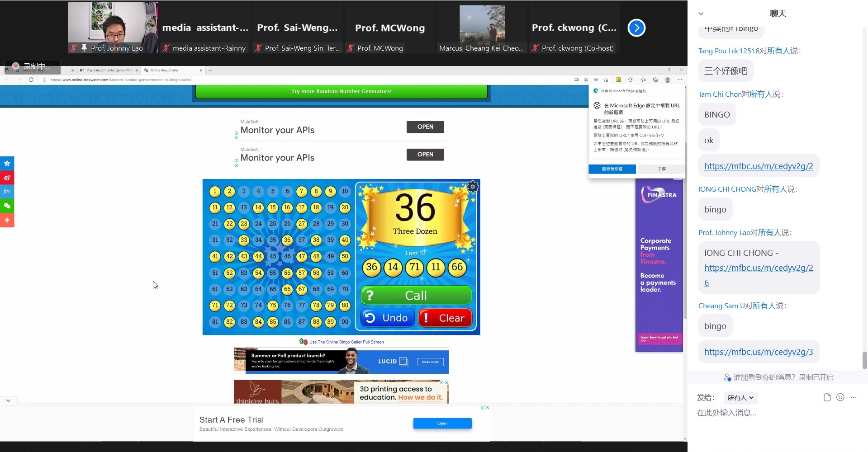The height and width of the screenshot is (452, 868).
Task: Share page via Weibo sidebar icon
Action: [7, 178]
